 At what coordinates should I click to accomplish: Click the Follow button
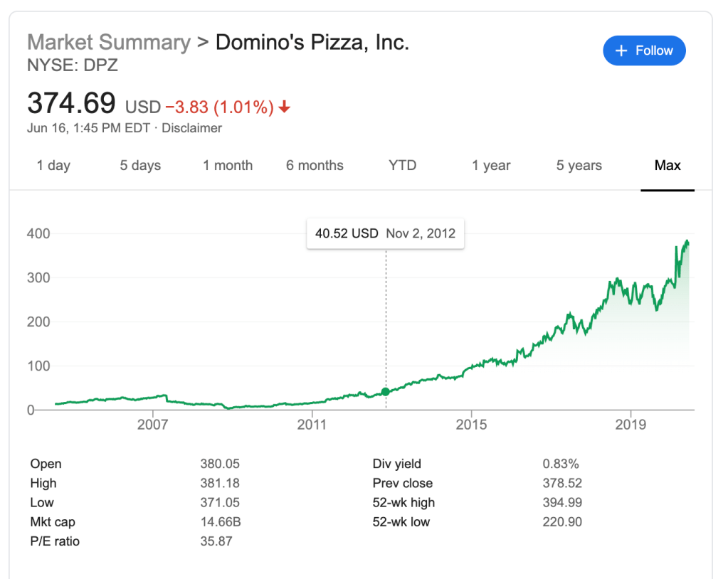(x=644, y=51)
